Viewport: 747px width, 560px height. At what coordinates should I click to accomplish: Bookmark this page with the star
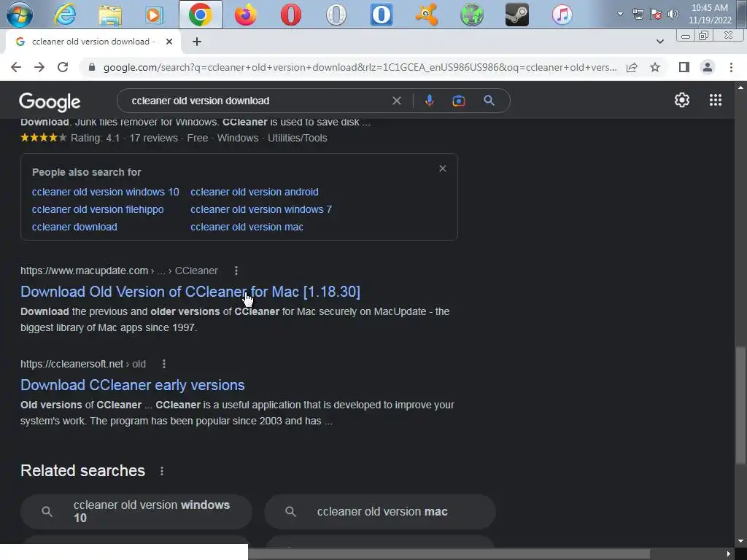click(x=655, y=67)
